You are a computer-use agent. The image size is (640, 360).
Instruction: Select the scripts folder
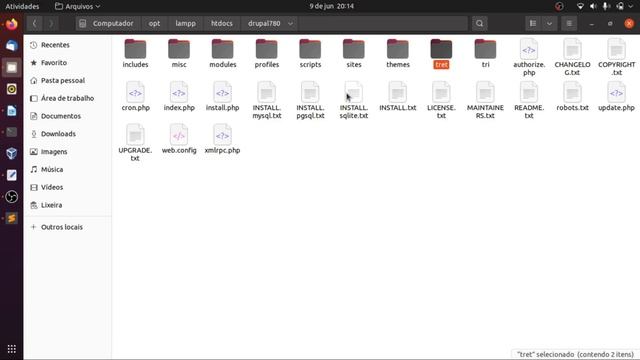[x=310, y=53]
